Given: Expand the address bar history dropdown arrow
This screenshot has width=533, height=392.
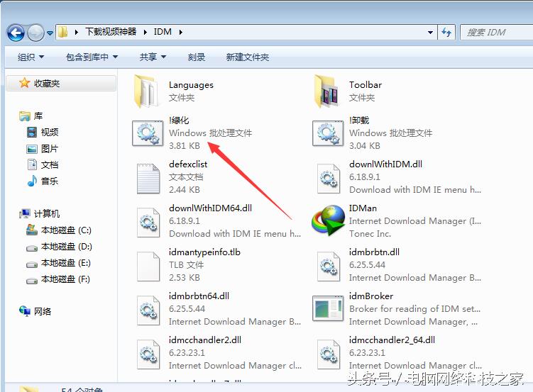Looking at the screenshot, I should pyautogui.click(x=431, y=32).
